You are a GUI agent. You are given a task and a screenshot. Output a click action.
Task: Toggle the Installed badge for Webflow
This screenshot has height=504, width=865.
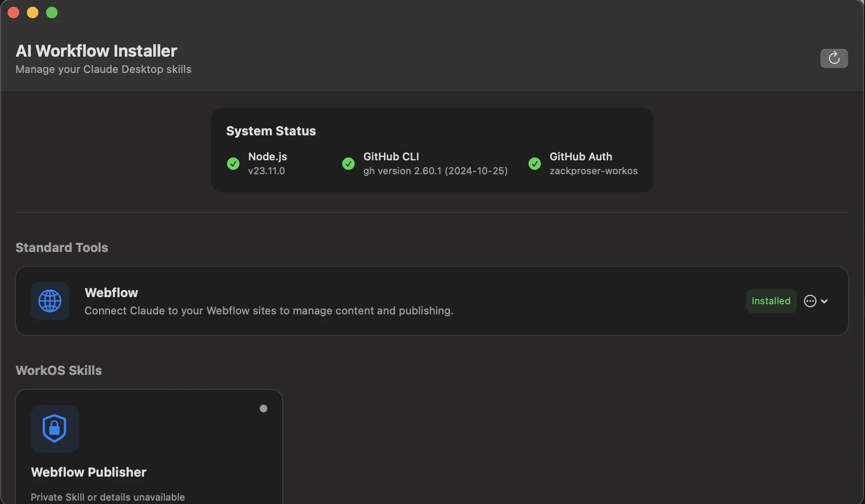coord(770,301)
